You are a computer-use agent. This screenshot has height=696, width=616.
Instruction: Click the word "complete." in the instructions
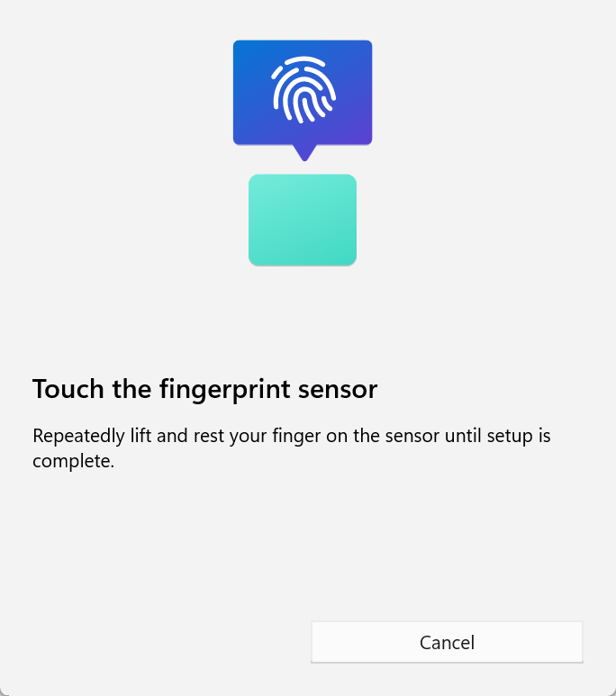click(73, 462)
